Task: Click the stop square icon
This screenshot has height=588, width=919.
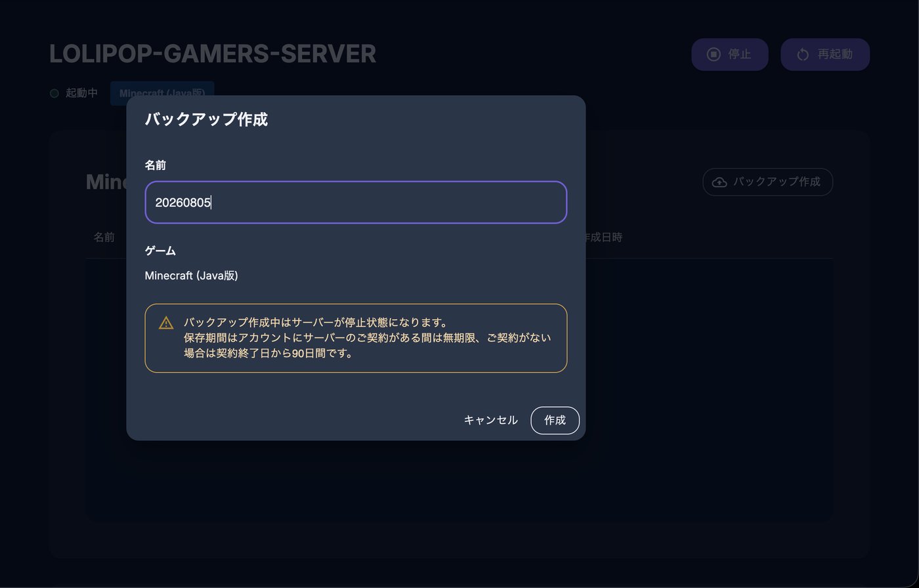Action: [714, 54]
